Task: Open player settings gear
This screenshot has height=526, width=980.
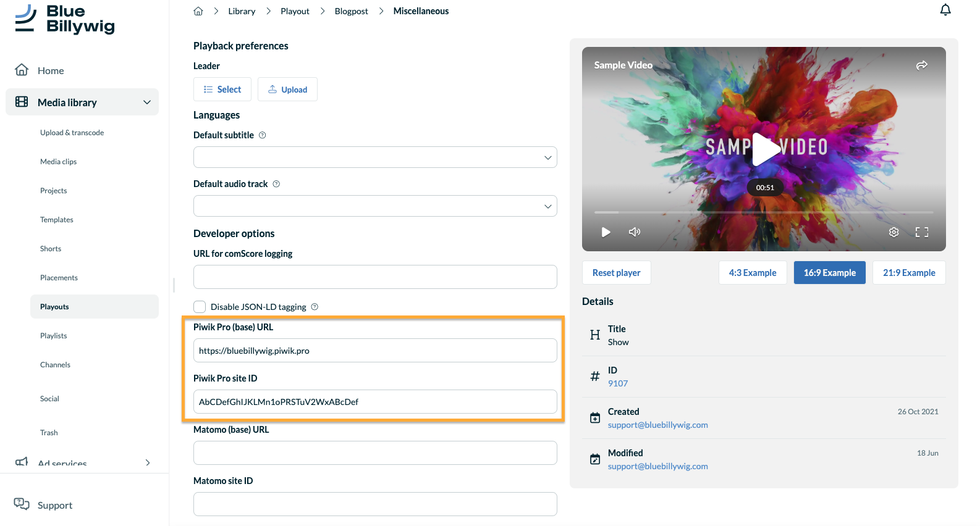Action: point(893,232)
